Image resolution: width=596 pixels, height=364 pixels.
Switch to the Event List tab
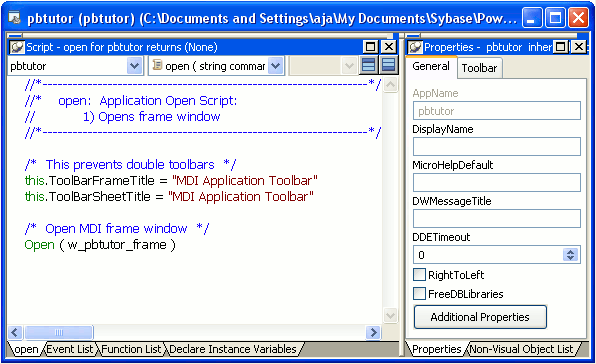coord(70,349)
